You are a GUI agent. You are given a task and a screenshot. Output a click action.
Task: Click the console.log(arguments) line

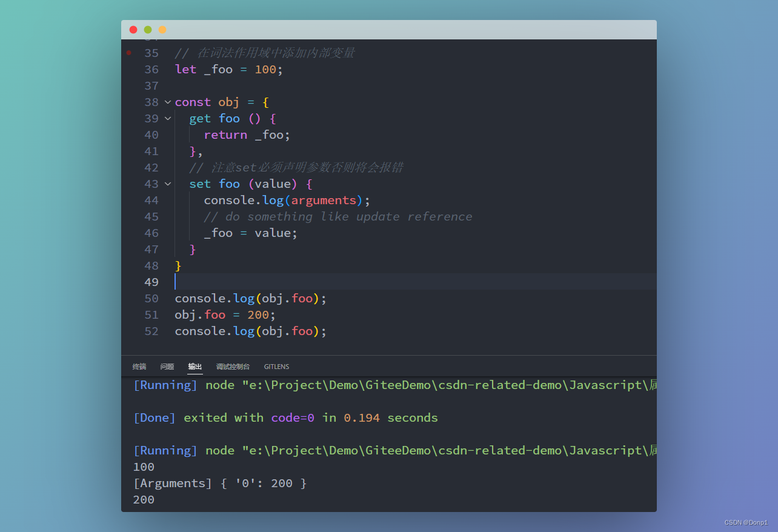[287, 200]
